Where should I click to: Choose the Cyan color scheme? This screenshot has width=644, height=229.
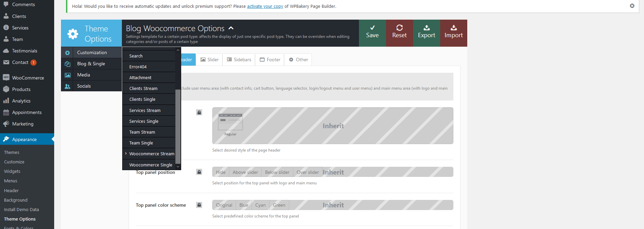tap(260, 205)
